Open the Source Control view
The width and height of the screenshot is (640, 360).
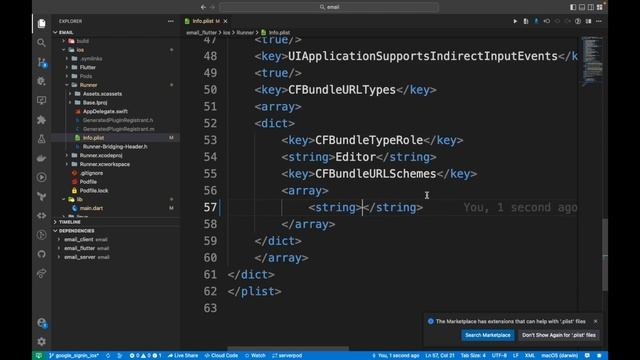pyautogui.click(x=42, y=62)
